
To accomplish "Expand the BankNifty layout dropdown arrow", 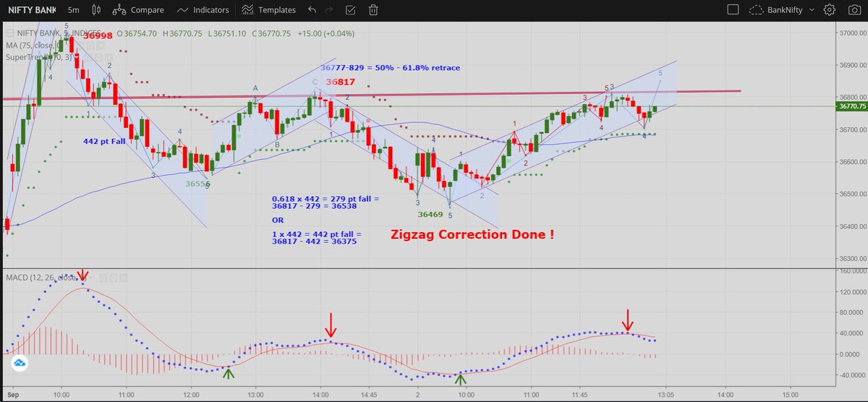I will pyautogui.click(x=812, y=10).
